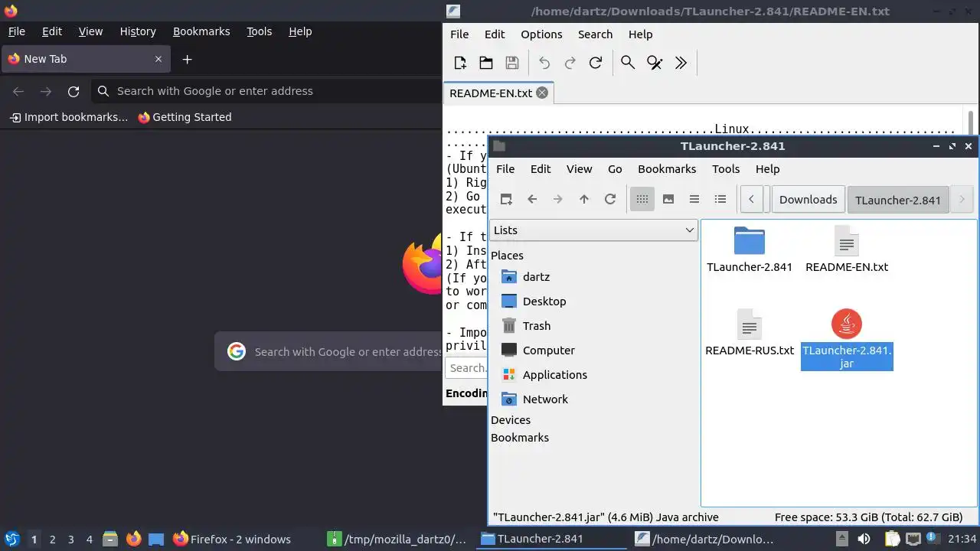Reload the TLauncher-2.841 folder view
Image resolution: width=980 pixels, height=551 pixels.
click(x=610, y=199)
